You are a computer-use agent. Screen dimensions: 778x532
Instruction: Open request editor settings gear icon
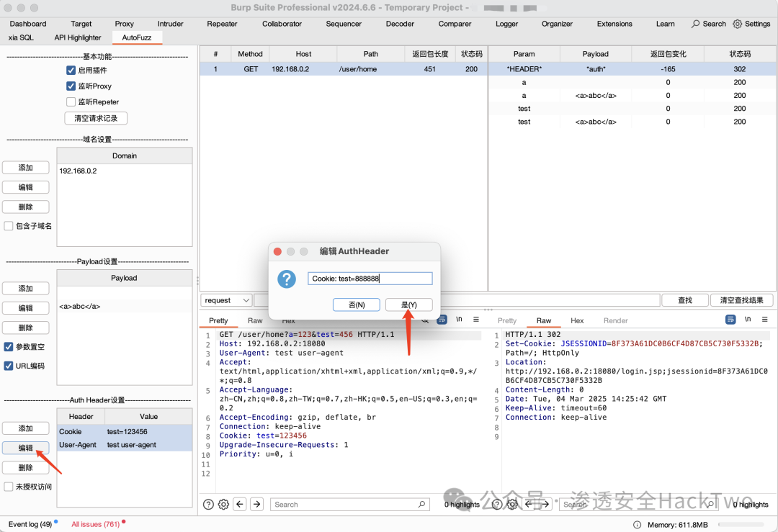[224, 504]
